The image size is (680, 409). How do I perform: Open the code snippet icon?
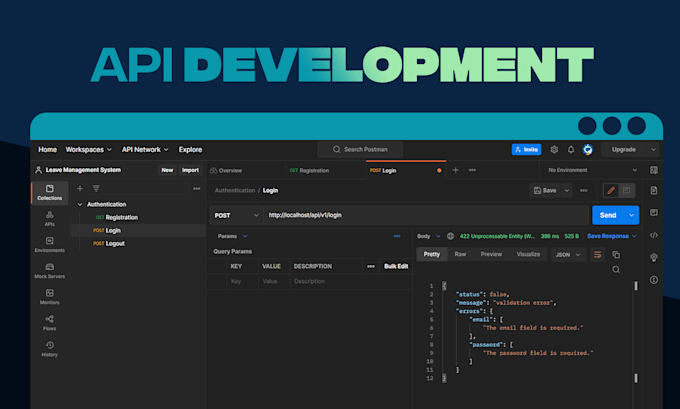point(654,235)
